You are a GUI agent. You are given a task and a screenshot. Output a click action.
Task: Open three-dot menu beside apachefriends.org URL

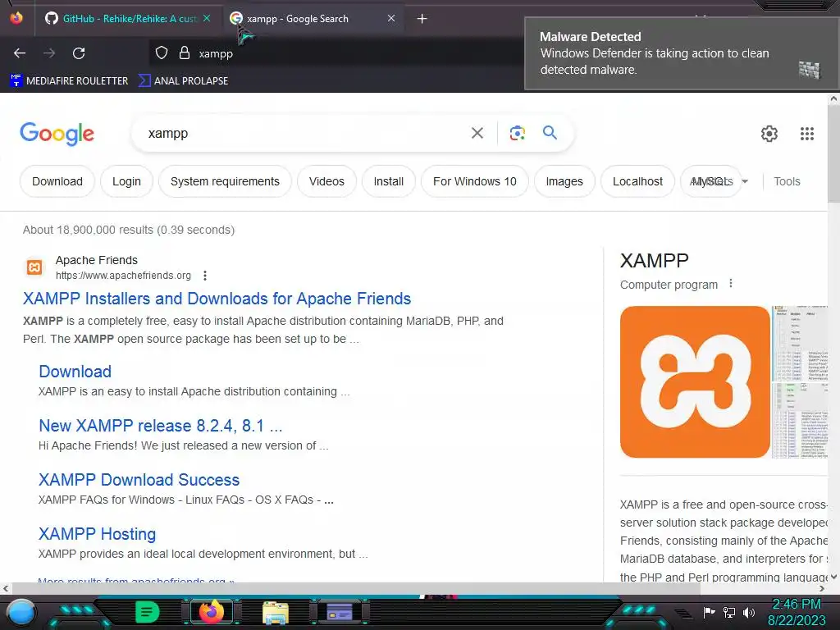205,276
